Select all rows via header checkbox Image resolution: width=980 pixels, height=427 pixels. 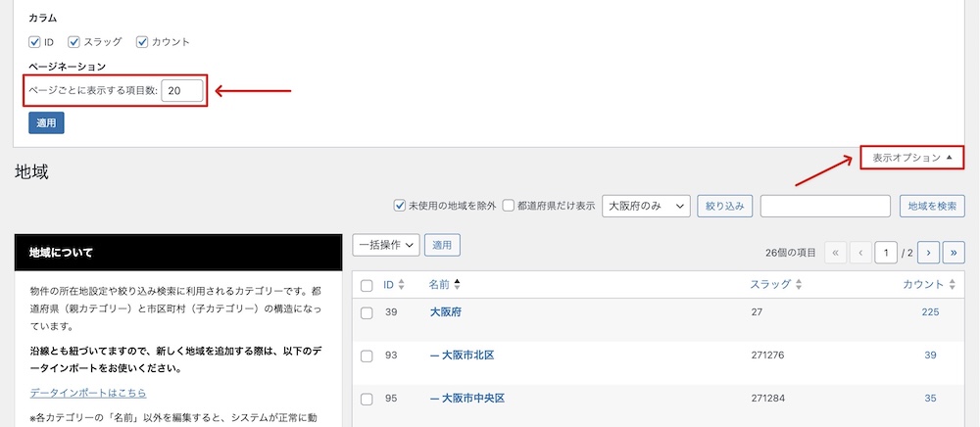pyautogui.click(x=367, y=286)
